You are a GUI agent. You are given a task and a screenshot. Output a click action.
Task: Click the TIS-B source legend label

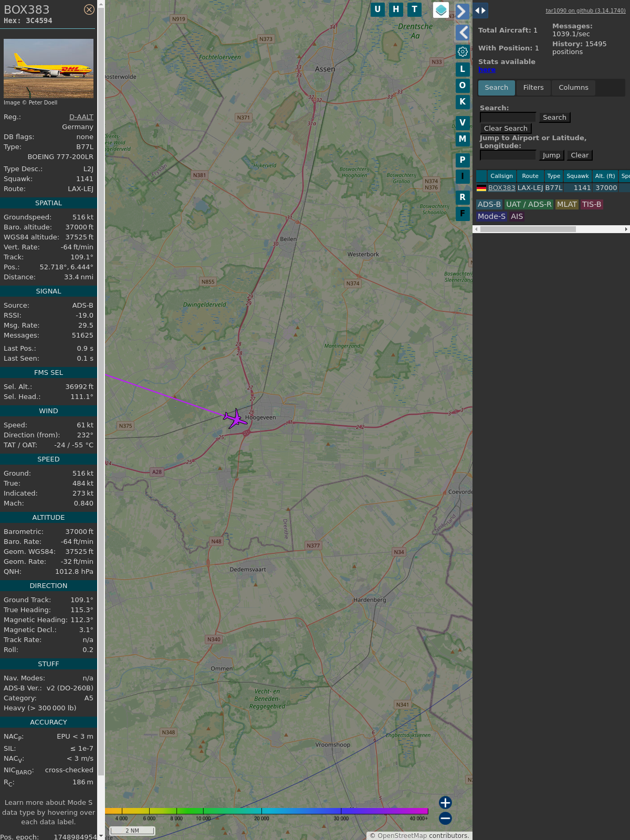pos(591,205)
